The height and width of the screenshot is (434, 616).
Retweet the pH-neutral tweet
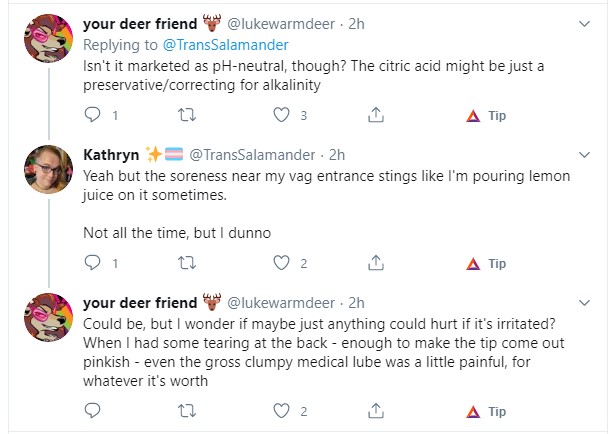[187, 115]
